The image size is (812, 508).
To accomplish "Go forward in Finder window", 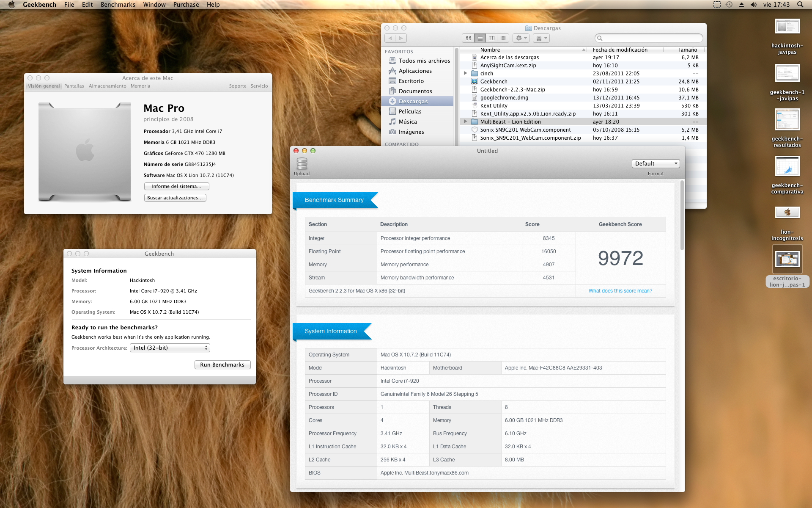I will coord(401,38).
